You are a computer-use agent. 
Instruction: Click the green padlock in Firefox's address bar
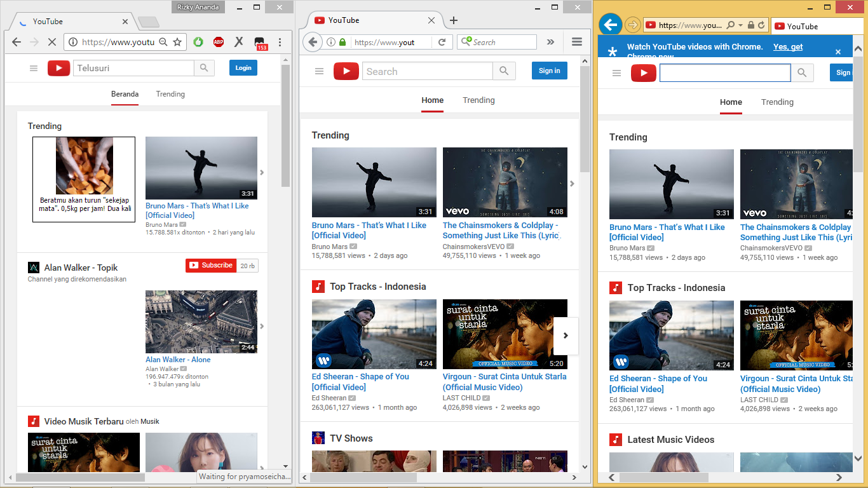(342, 42)
